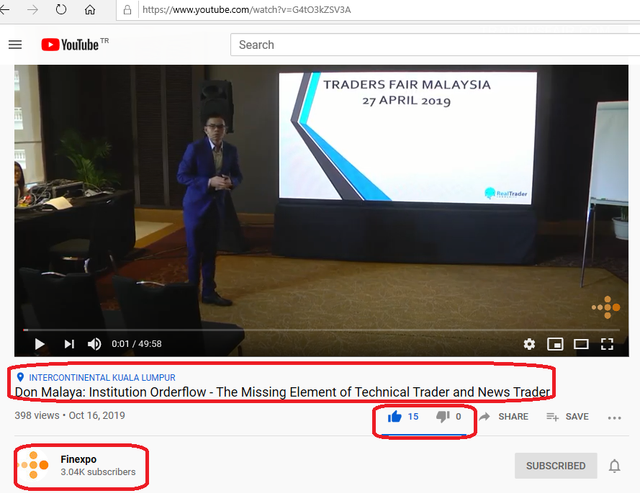Click the SUBSCRIBED button
This screenshot has height=493, width=640.
pos(556,466)
